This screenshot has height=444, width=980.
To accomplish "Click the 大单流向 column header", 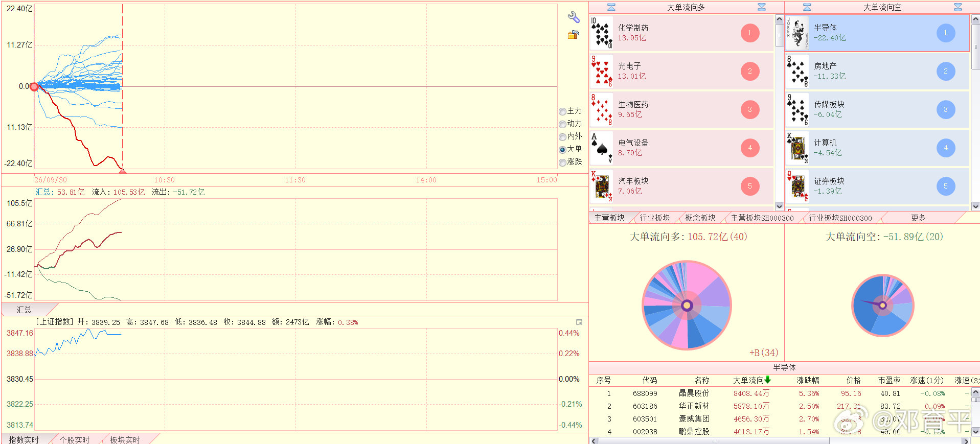I will click(748, 380).
